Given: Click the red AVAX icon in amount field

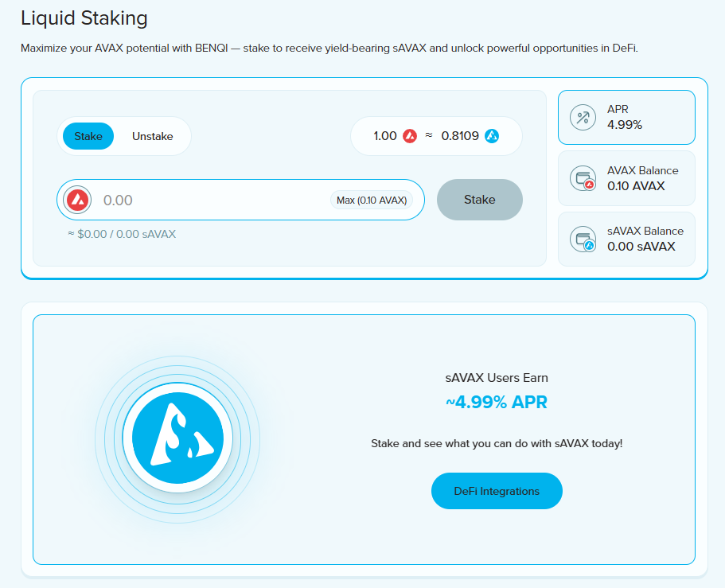Looking at the screenshot, I should point(78,201).
